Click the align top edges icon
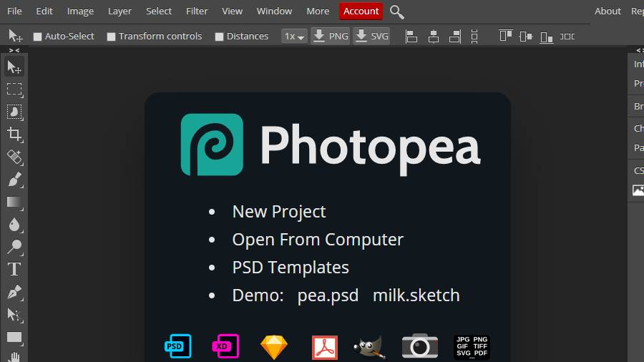This screenshot has width=644, height=362. [506, 36]
